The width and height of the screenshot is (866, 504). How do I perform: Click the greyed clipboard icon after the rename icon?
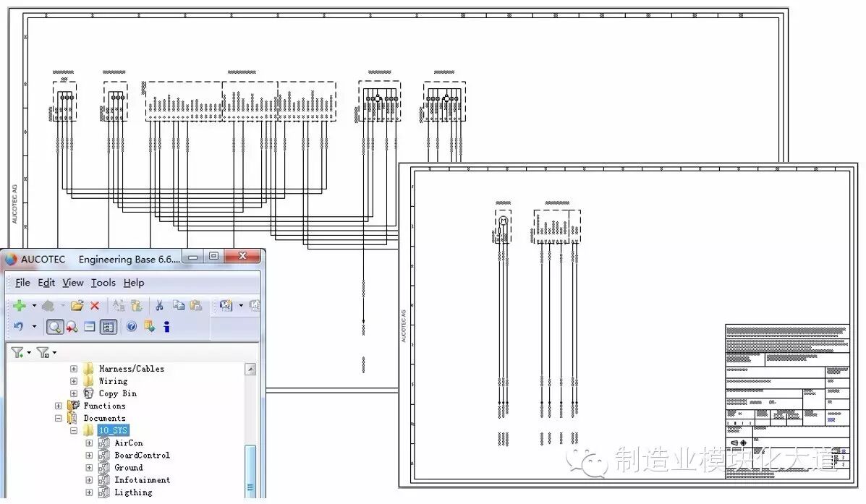pyautogui.click(x=137, y=305)
